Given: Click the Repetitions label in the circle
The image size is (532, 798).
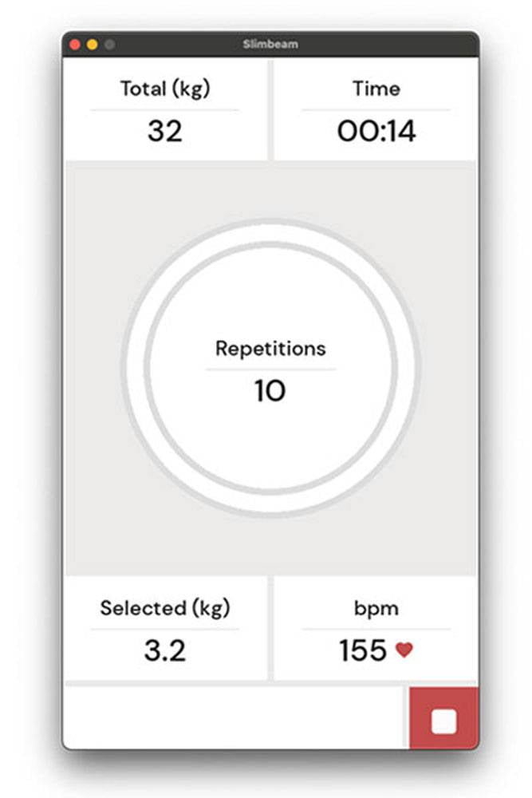Looking at the screenshot, I should point(270,349).
